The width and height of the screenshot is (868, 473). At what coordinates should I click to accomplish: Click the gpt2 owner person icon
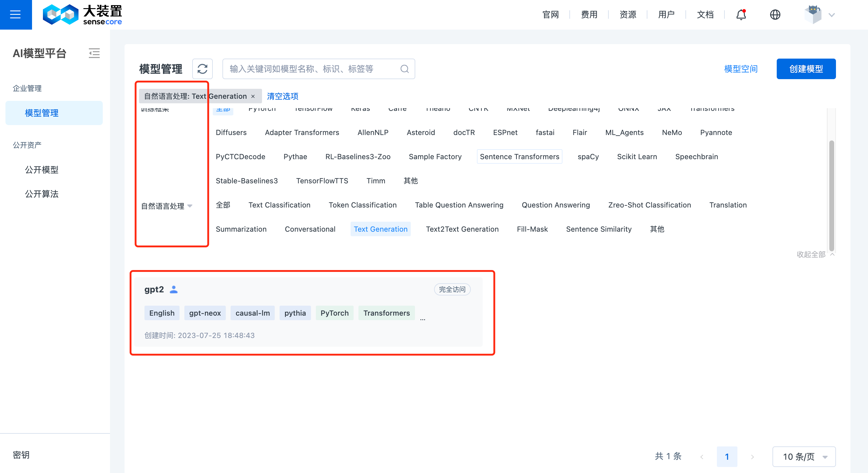173,290
